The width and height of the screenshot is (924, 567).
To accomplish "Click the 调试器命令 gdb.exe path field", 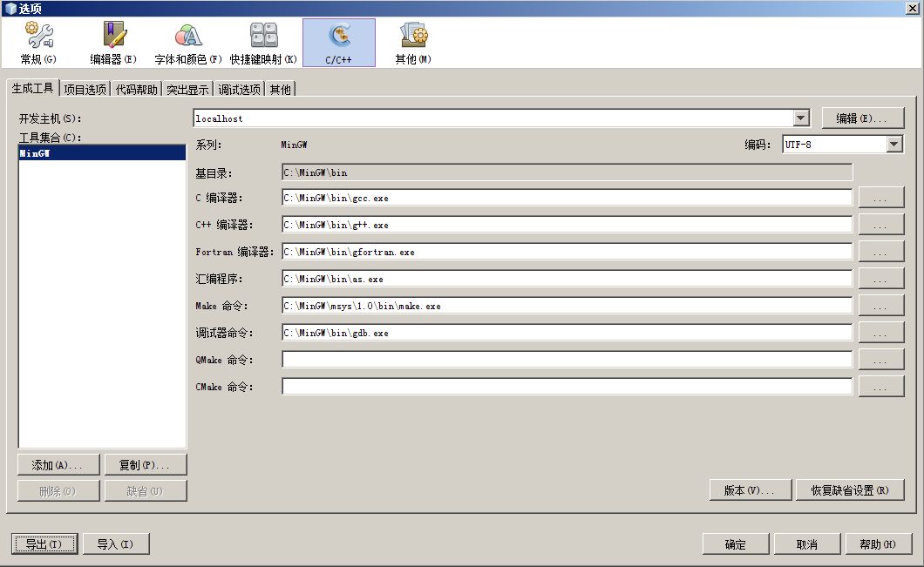I will tap(567, 334).
